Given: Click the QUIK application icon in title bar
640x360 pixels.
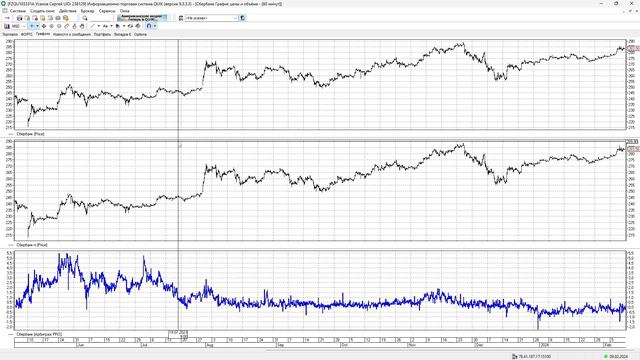Looking at the screenshot, I should 4,4.
